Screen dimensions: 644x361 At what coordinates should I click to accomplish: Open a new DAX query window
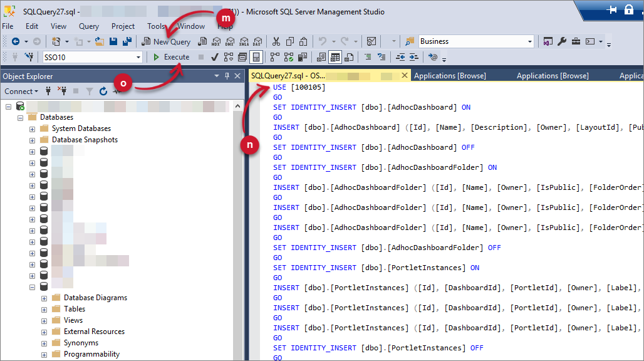tap(257, 41)
